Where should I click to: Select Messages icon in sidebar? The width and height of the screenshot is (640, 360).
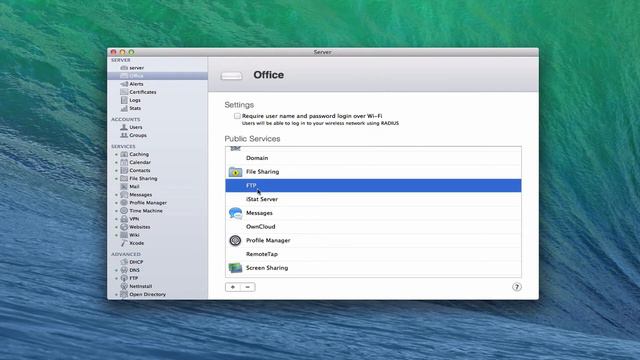click(124, 195)
